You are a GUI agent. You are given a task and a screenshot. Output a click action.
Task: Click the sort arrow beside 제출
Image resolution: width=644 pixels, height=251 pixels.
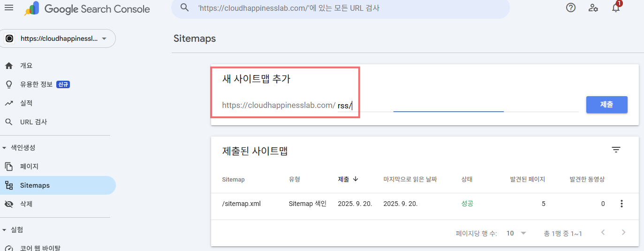[x=356, y=179]
